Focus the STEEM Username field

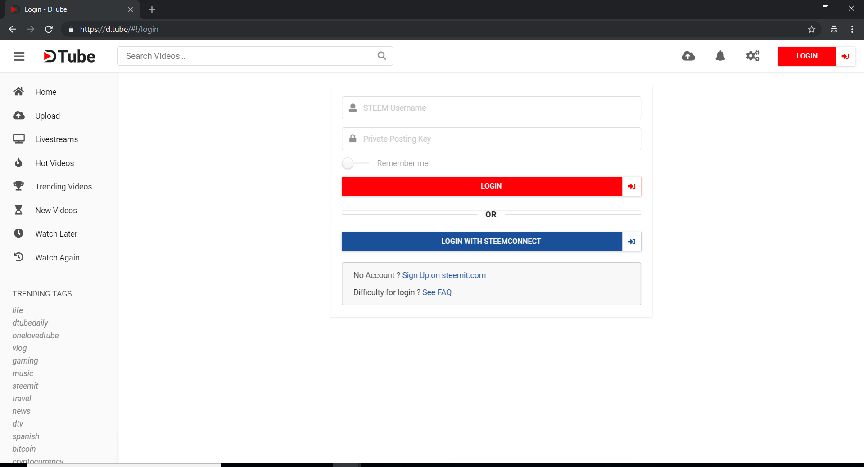[491, 108]
